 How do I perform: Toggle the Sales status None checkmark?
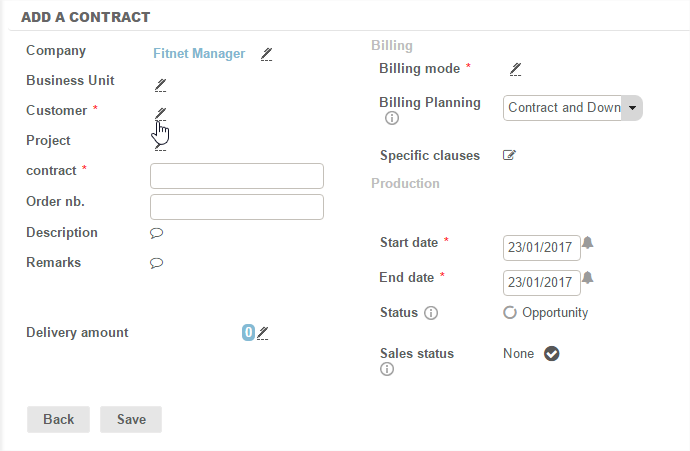pyautogui.click(x=551, y=354)
